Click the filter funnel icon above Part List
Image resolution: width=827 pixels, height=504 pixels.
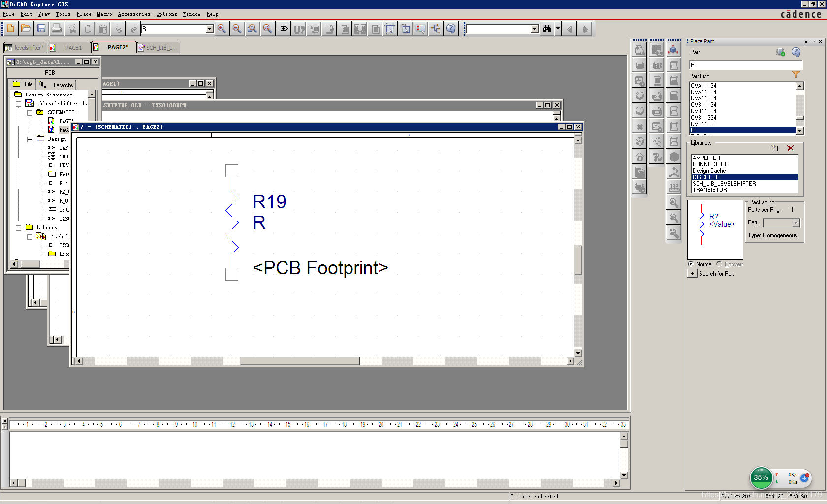point(795,75)
